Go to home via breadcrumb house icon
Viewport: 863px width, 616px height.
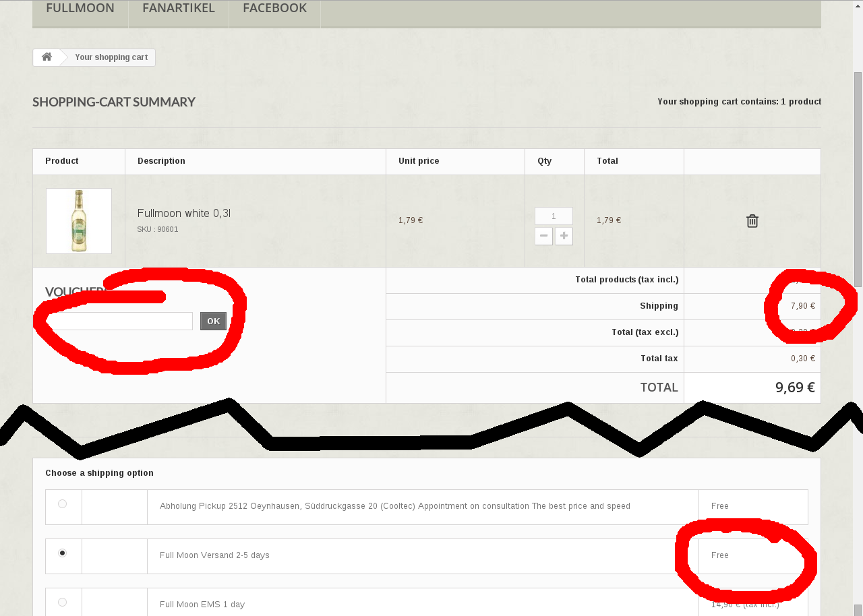tap(47, 57)
